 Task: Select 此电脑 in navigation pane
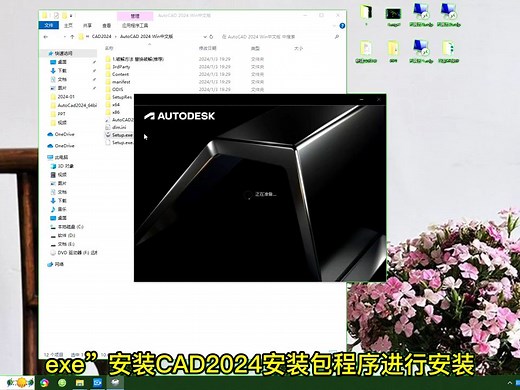pyautogui.click(x=58, y=157)
